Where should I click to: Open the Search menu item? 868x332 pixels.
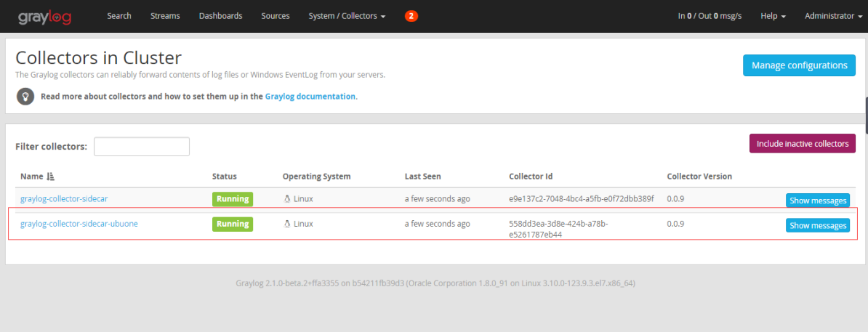coord(119,16)
